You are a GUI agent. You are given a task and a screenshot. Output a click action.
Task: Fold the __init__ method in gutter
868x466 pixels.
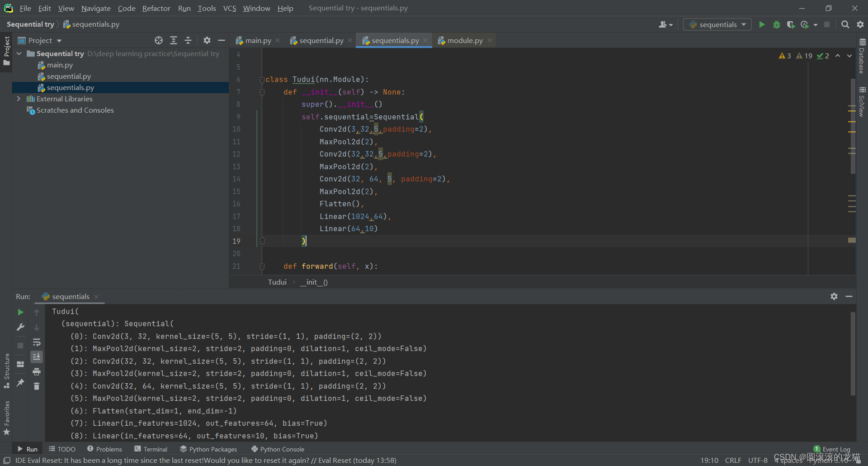pyautogui.click(x=262, y=92)
